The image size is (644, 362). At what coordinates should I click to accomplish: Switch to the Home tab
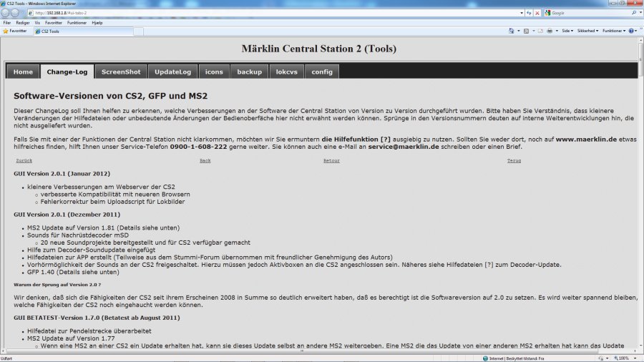[23, 72]
